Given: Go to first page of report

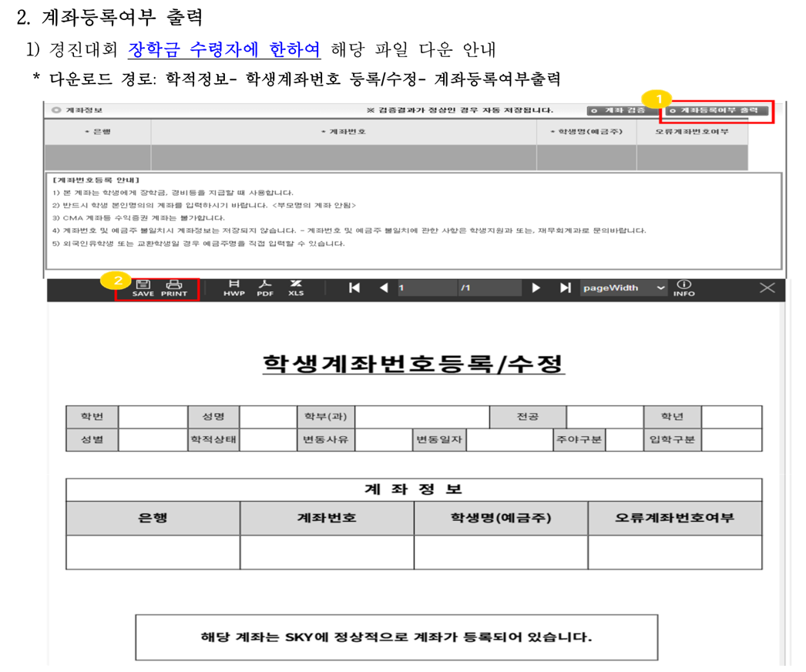Looking at the screenshot, I should tap(354, 288).
